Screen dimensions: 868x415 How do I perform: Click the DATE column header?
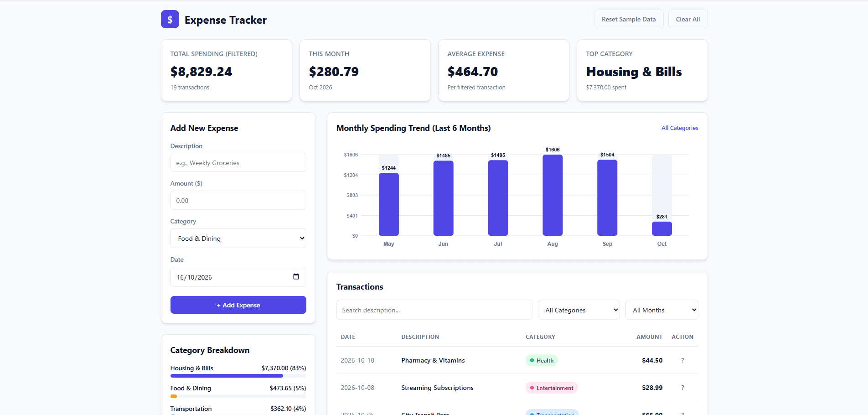(x=348, y=337)
